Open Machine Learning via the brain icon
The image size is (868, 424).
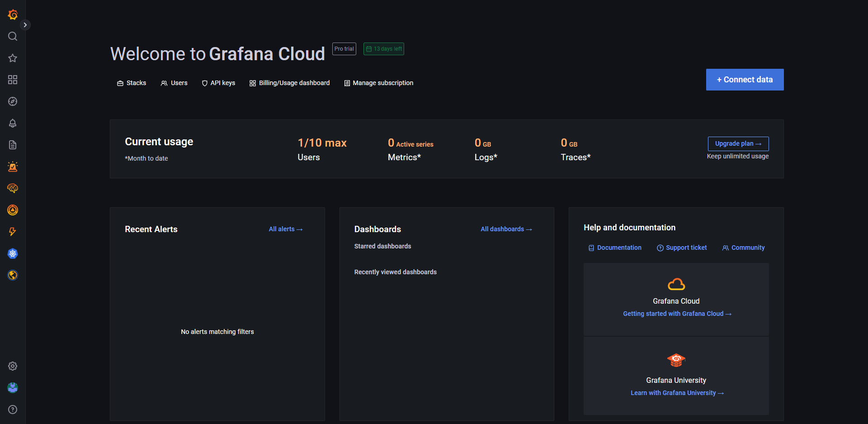click(x=13, y=188)
